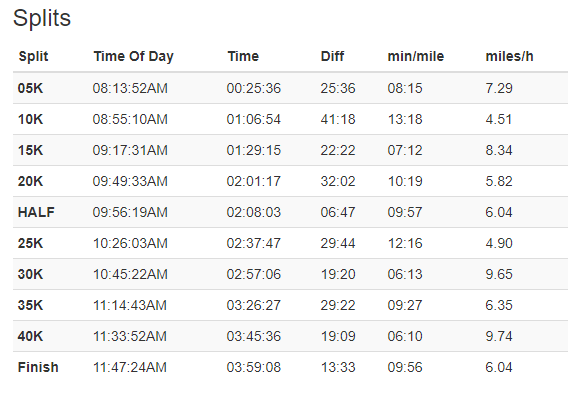The width and height of the screenshot is (575, 393).
Task: Click the Time column header
Action: pyautogui.click(x=243, y=56)
